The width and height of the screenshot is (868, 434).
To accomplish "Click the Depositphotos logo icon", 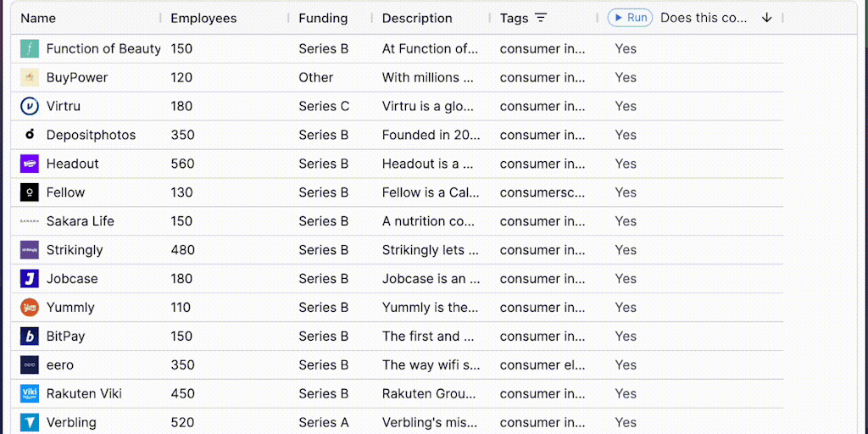I will (x=30, y=135).
